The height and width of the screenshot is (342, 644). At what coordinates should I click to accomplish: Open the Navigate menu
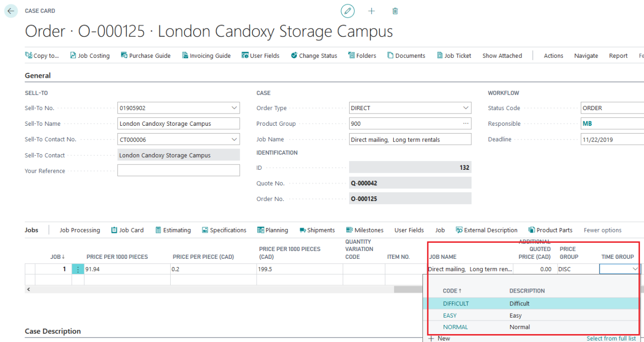click(586, 56)
